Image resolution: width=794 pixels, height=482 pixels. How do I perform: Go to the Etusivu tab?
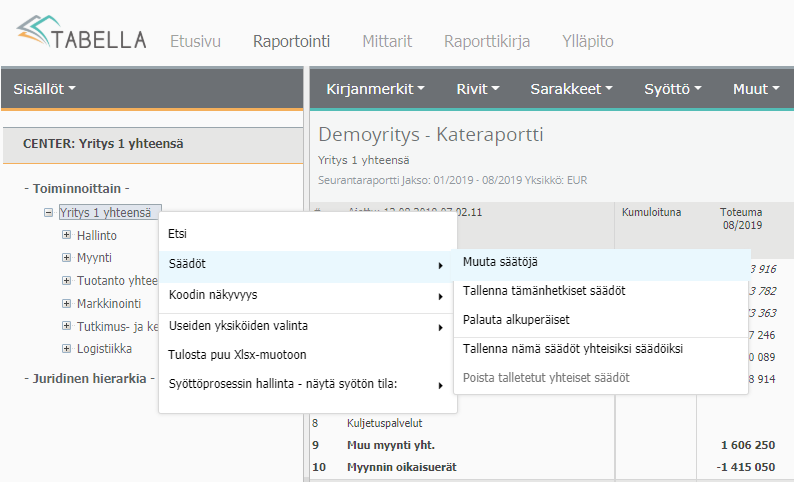(x=195, y=42)
